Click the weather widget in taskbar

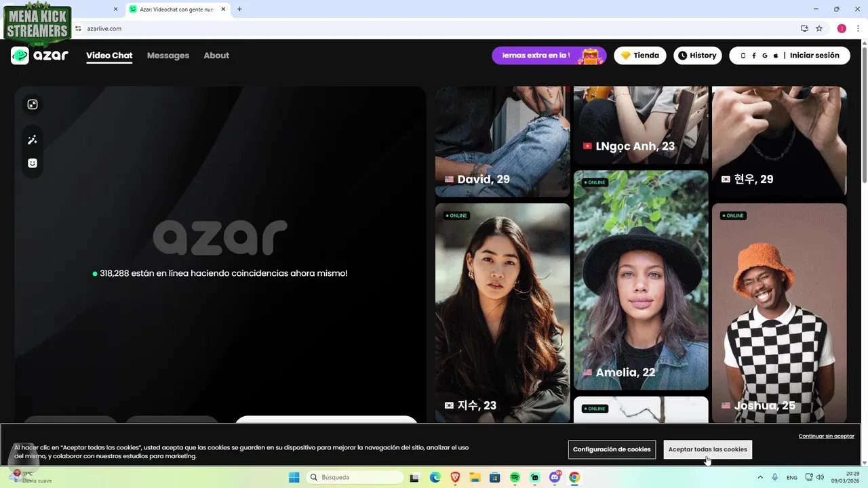(31, 477)
